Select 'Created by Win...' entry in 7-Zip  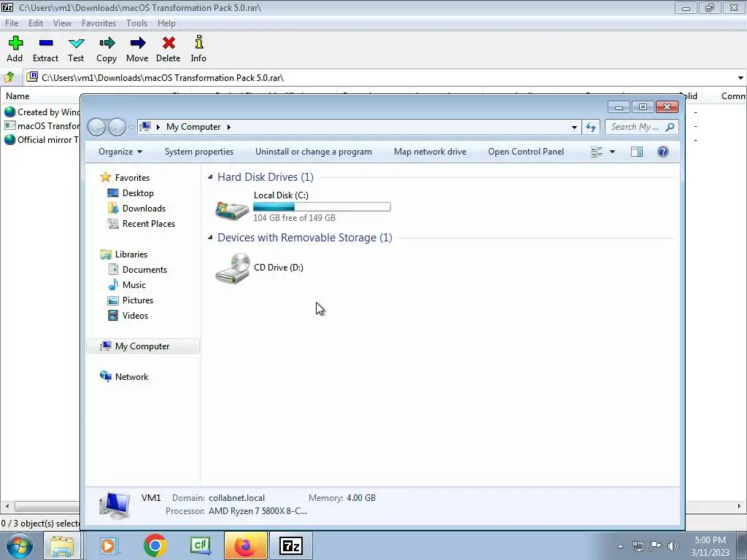point(42,112)
